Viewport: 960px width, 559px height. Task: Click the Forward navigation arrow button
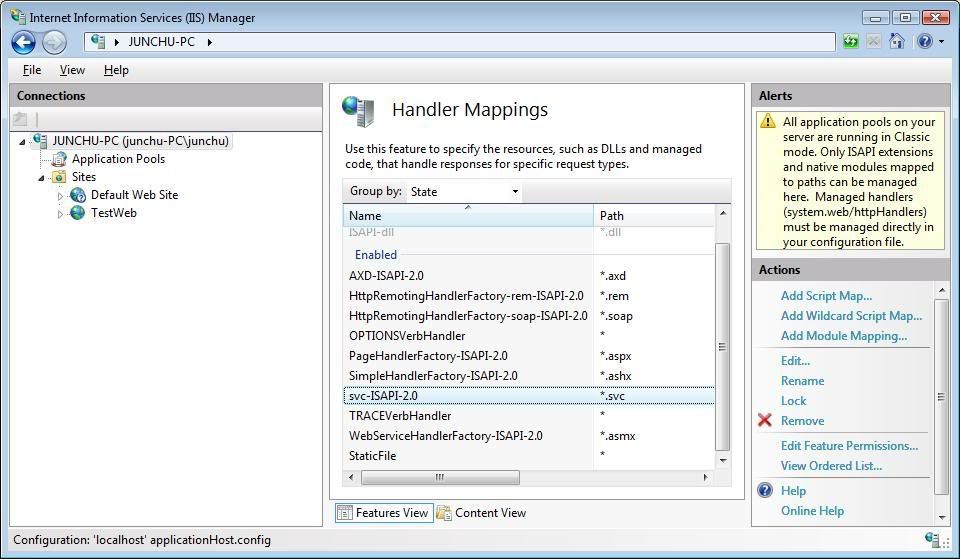[54, 42]
